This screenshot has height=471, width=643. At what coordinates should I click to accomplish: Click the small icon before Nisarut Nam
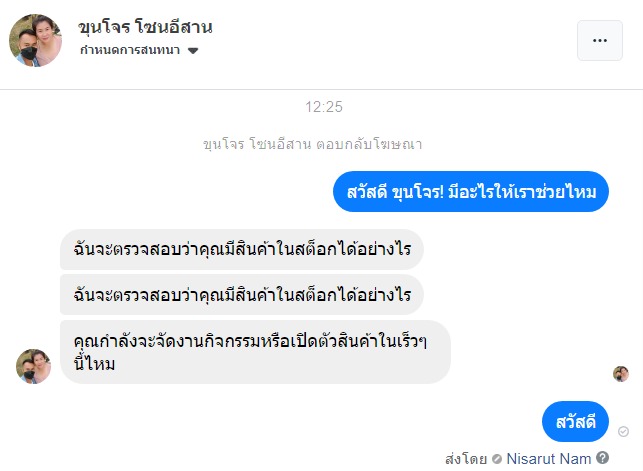pyautogui.click(x=497, y=459)
